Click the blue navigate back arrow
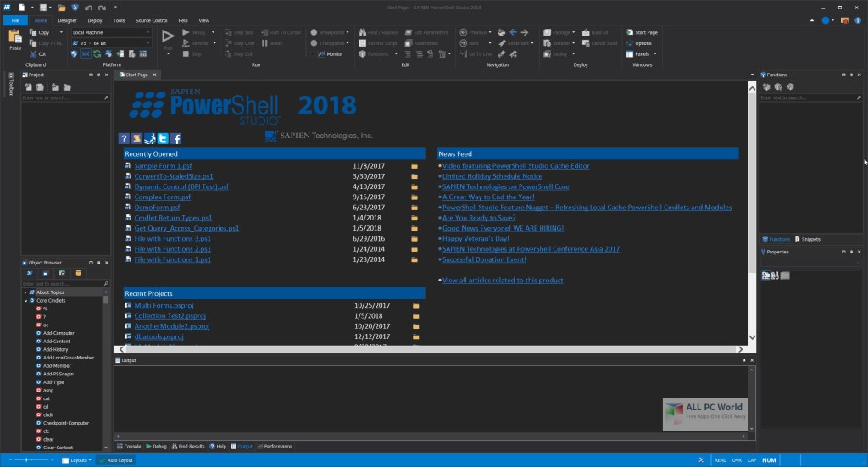 513,33
